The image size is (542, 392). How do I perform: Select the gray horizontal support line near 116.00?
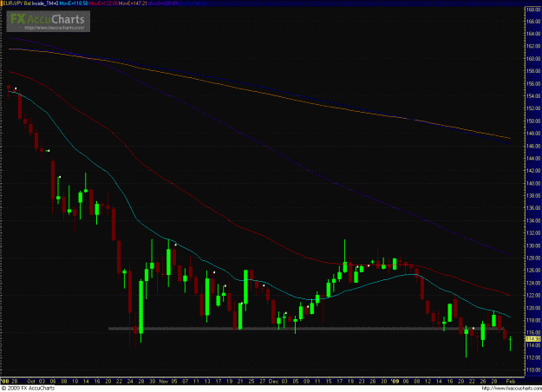(306, 329)
